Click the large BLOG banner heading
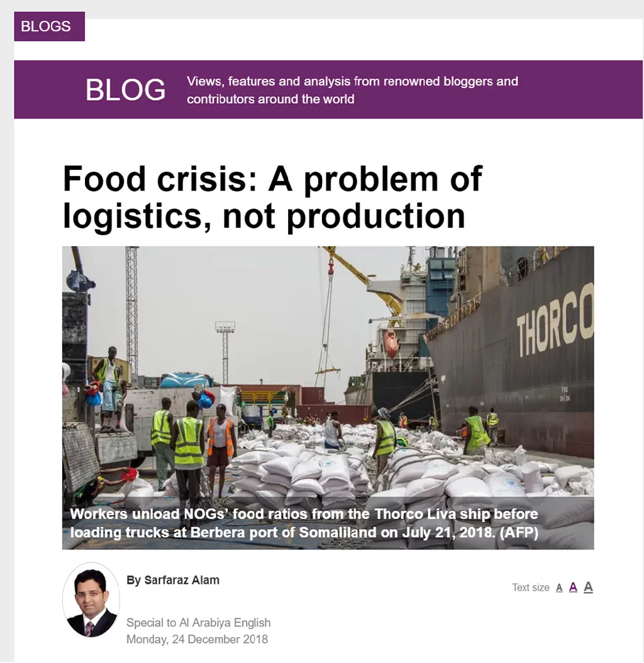 (x=125, y=90)
